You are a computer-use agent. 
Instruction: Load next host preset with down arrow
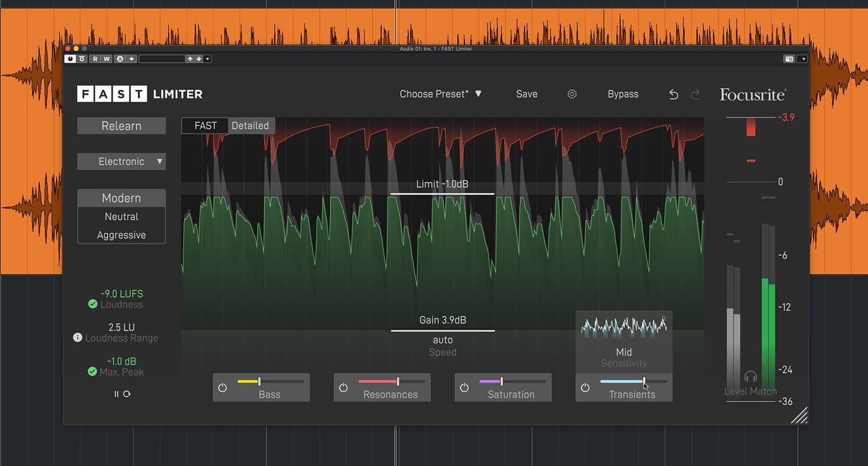coord(198,59)
